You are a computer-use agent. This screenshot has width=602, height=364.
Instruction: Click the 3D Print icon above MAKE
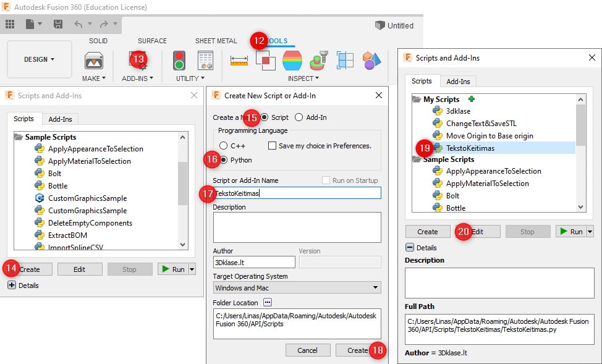(x=94, y=61)
